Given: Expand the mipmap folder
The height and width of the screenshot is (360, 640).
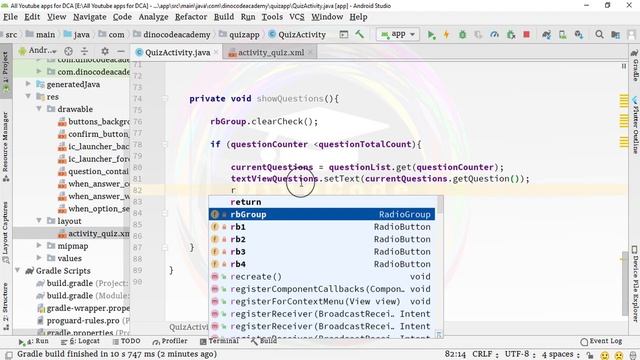Looking at the screenshot, I should [39, 246].
